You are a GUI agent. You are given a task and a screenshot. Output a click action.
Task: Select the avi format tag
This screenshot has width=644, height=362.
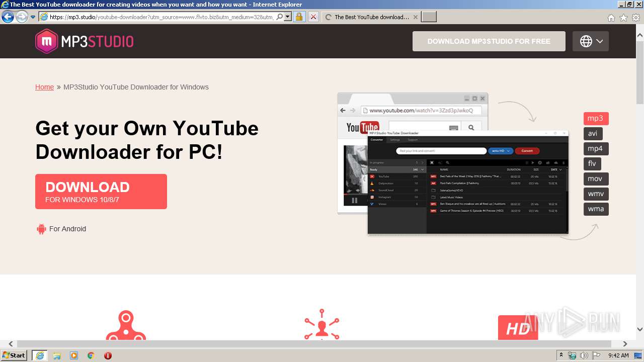click(x=593, y=134)
